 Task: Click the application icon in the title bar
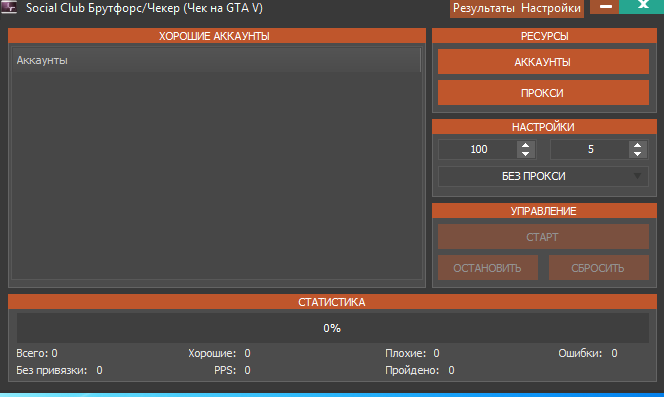coord(8,7)
